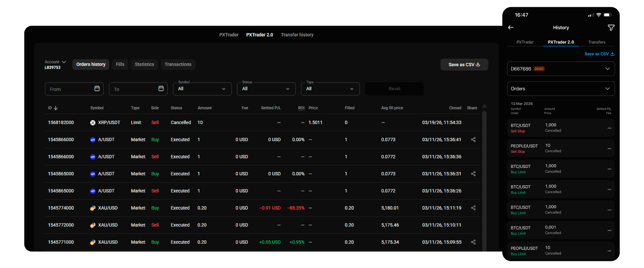Share order closed 03/11/26, 15:36:41
The image size is (644, 268).
(473, 140)
